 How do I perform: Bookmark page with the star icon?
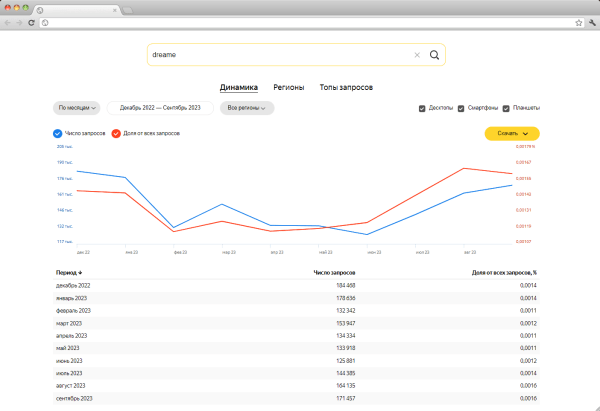click(578, 22)
